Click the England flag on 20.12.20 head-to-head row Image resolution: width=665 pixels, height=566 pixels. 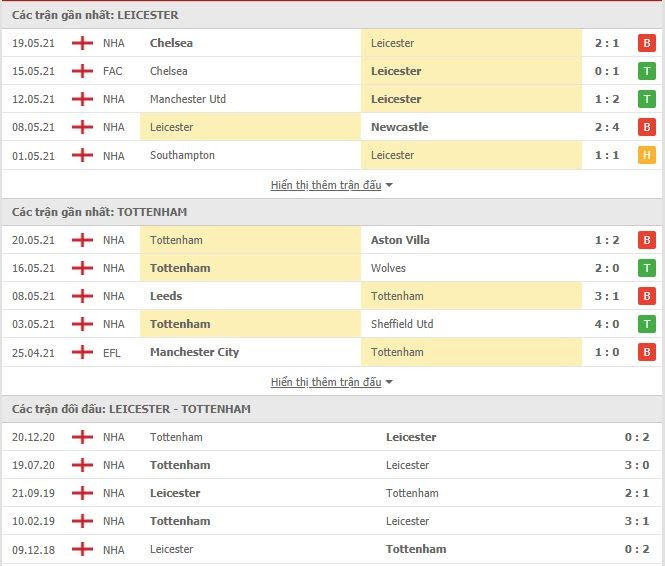point(82,437)
